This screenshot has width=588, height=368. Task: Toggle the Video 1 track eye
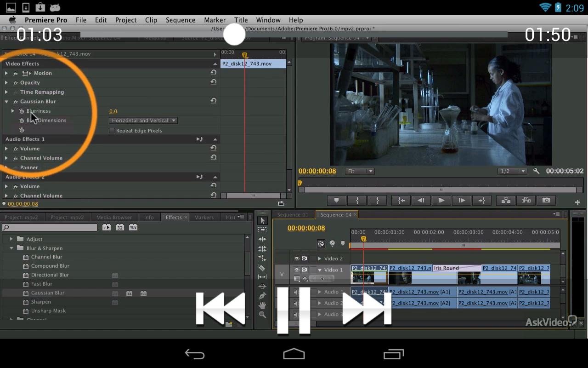point(297,270)
